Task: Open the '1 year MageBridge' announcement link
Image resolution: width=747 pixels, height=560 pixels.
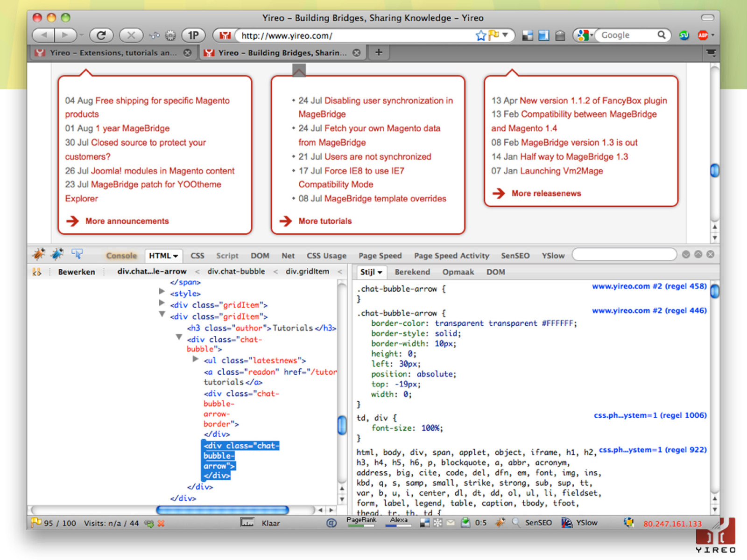Action: [x=133, y=128]
